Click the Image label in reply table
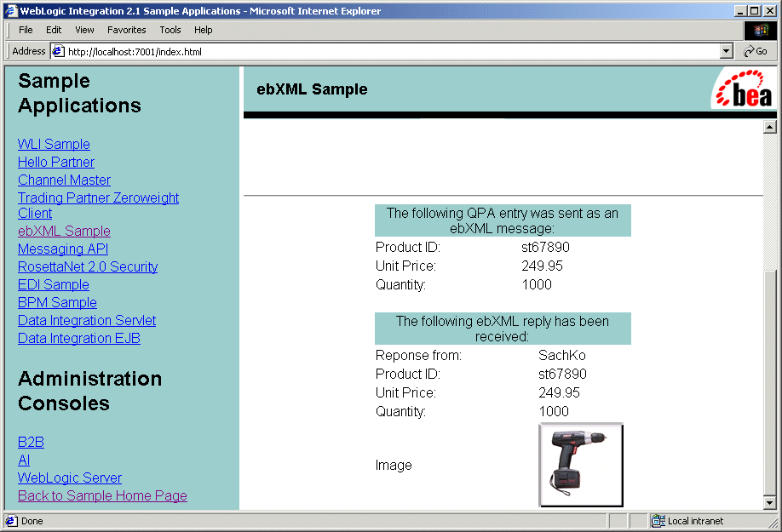Viewport: 782px width, 532px height. pos(394,466)
